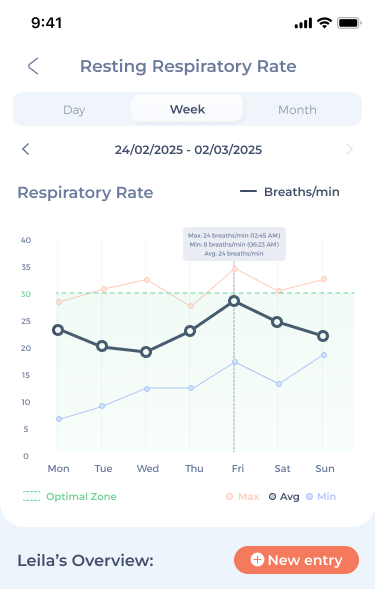Switch to the Month tab
This screenshot has height=589, width=375.
pos(297,110)
